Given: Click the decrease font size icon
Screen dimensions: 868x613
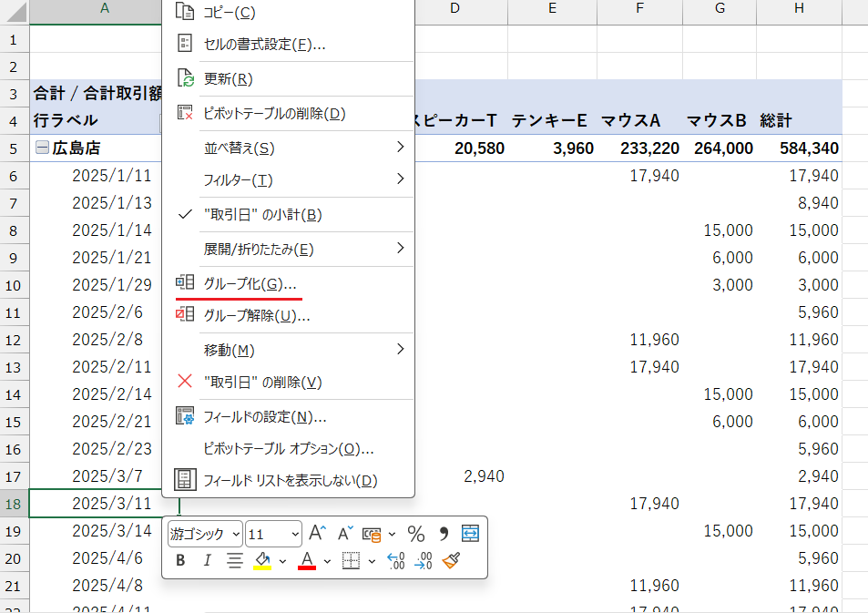Looking at the screenshot, I should [x=345, y=534].
